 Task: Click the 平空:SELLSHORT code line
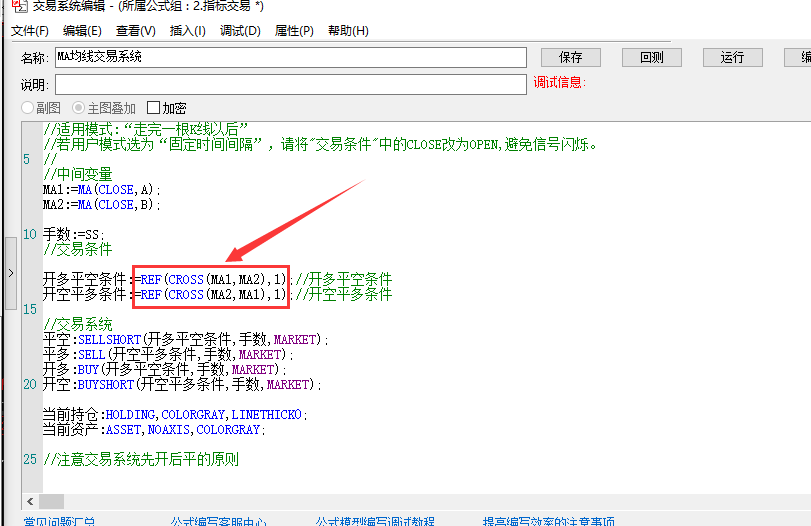(x=186, y=339)
